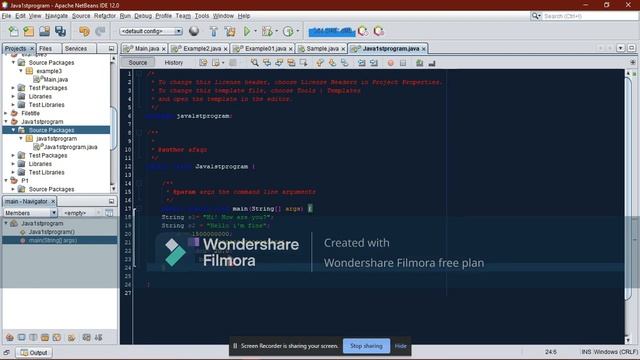
Task: Open the Output window button
Action: [x=34, y=352]
